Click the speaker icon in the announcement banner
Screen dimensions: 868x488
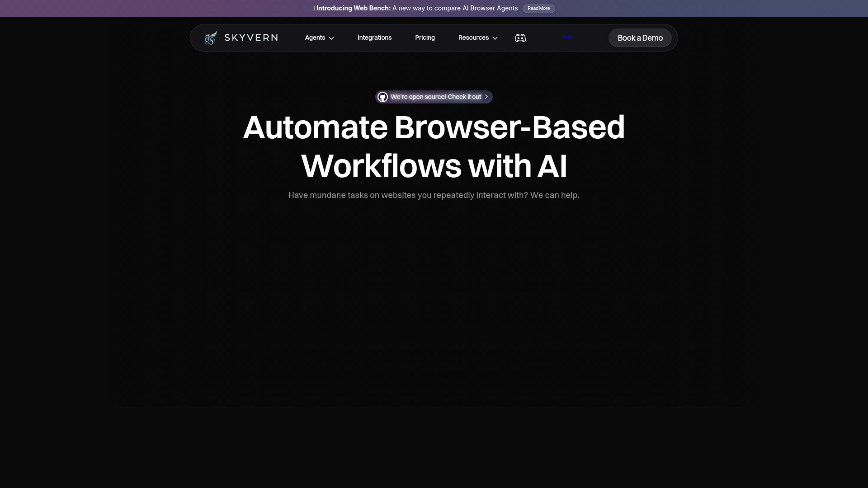313,8
